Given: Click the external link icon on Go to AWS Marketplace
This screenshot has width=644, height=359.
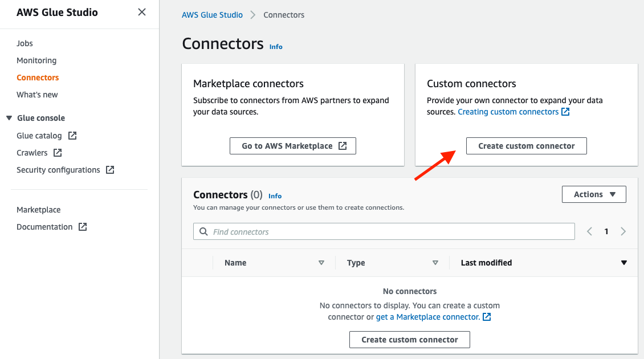Looking at the screenshot, I should (342, 145).
